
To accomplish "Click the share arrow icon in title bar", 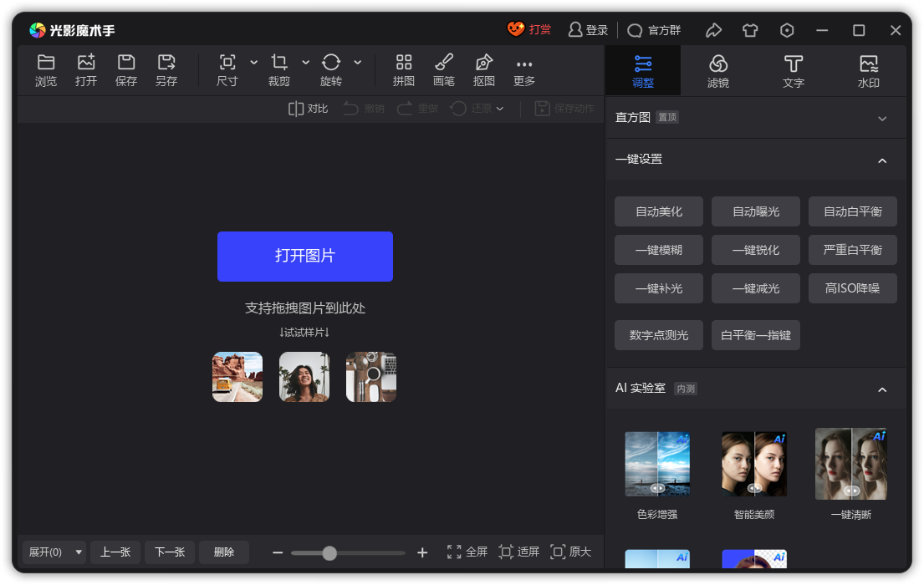I will point(713,30).
